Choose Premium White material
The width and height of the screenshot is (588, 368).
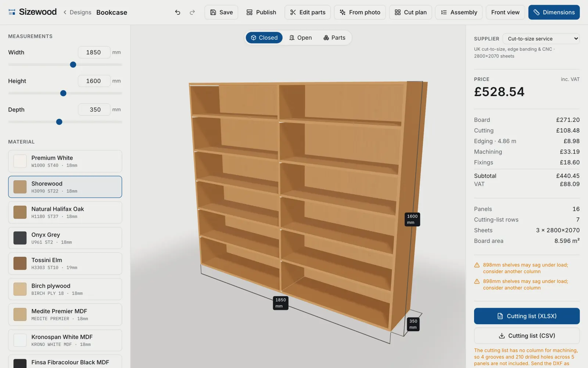(x=65, y=161)
